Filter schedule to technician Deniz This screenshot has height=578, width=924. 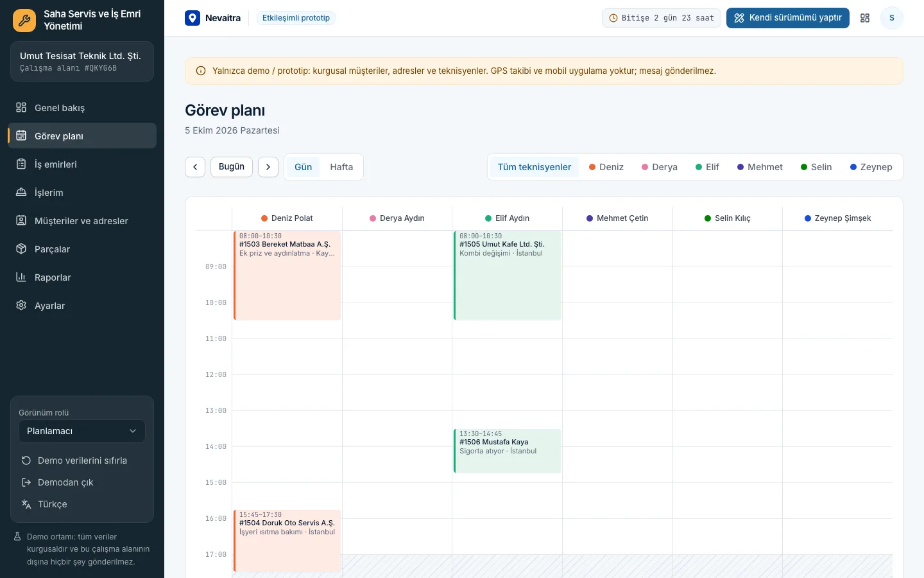click(x=606, y=167)
